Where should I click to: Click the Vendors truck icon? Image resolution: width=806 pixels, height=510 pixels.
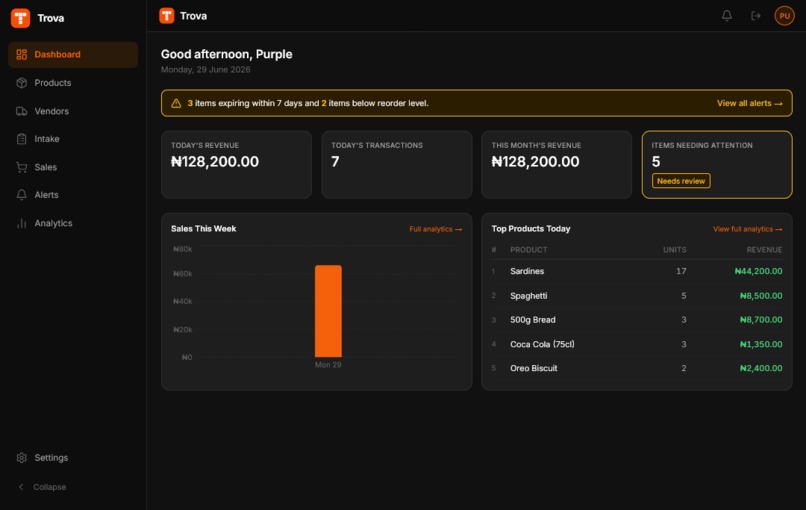point(22,111)
